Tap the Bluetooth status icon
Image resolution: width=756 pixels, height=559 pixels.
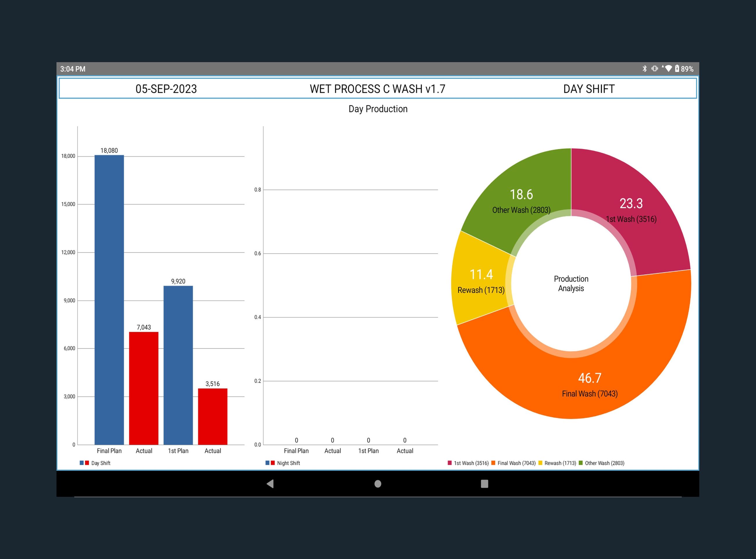pos(644,69)
